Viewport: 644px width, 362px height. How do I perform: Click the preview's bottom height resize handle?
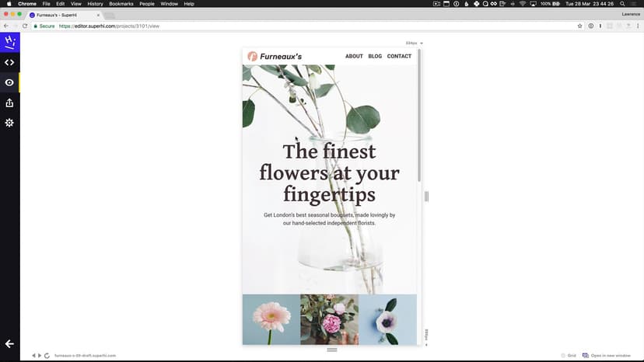coord(332,350)
